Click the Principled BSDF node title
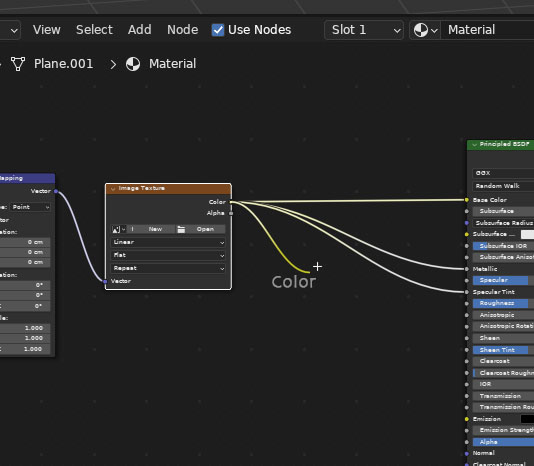Image resolution: width=534 pixels, height=466 pixels. [504, 144]
